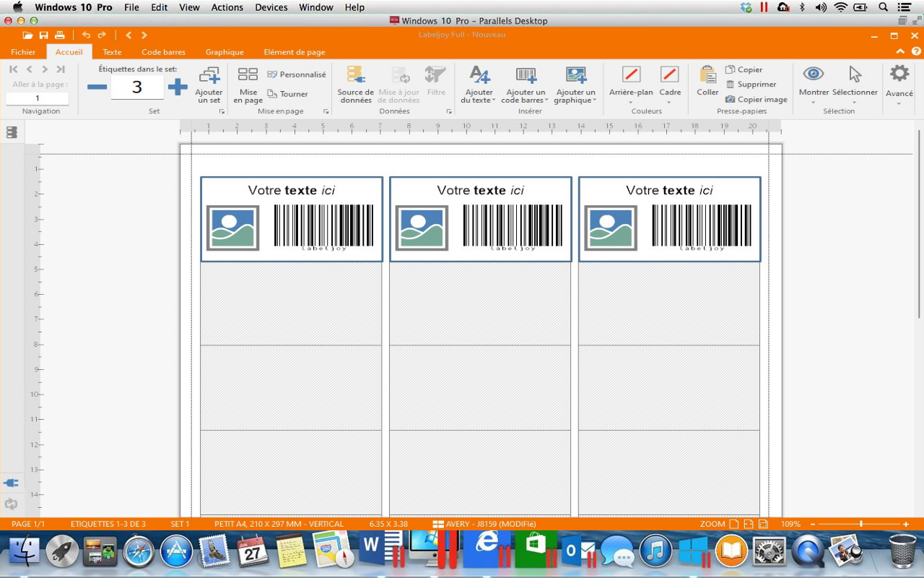The width and height of the screenshot is (924, 578).
Task: Click the help question mark icon
Action: [916, 51]
